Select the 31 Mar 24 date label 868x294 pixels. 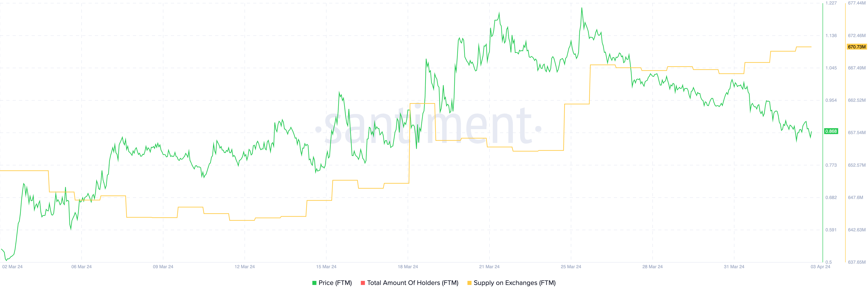tap(734, 267)
